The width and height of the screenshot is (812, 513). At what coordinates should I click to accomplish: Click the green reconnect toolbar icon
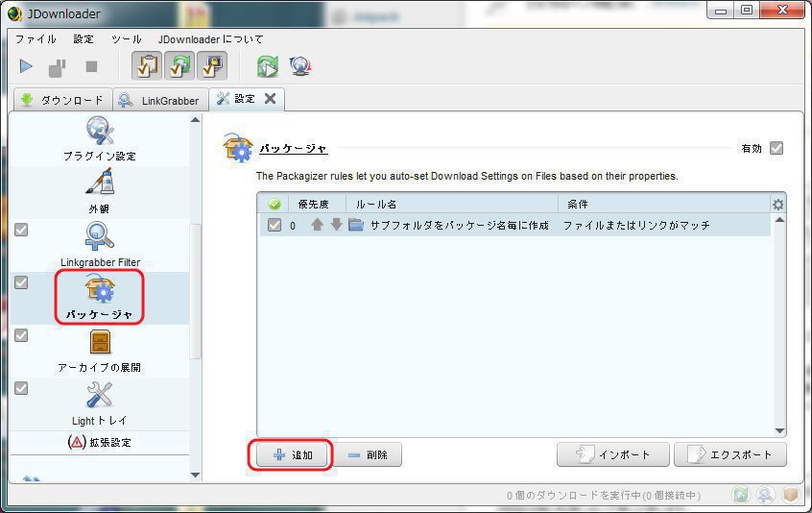click(267, 66)
